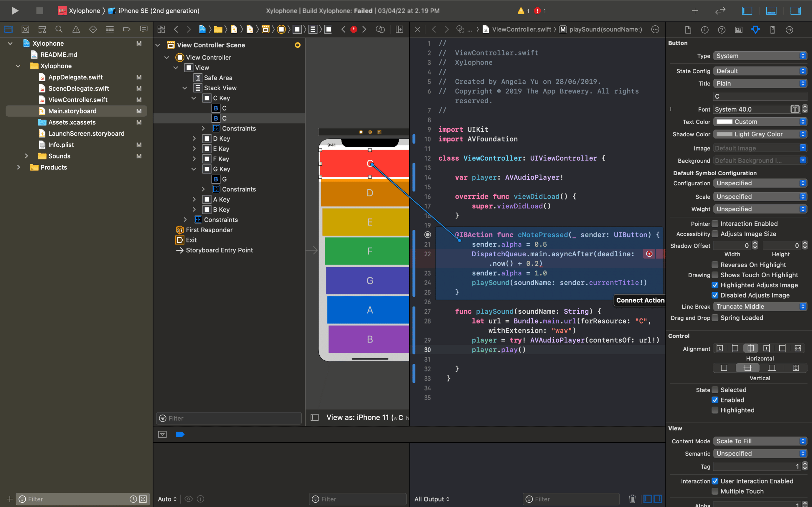Toggle the right inspector panel visibility
The width and height of the screenshot is (812, 507).
(795, 11)
